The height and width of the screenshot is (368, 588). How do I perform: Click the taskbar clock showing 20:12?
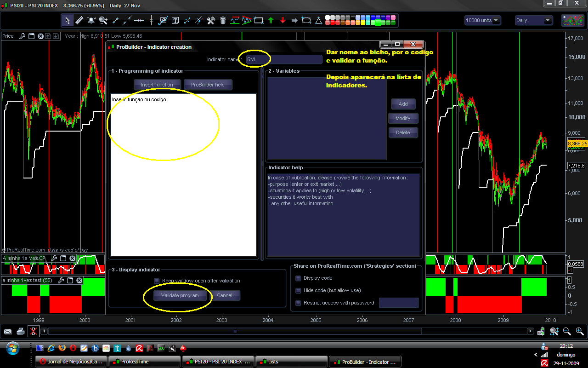(x=566, y=346)
